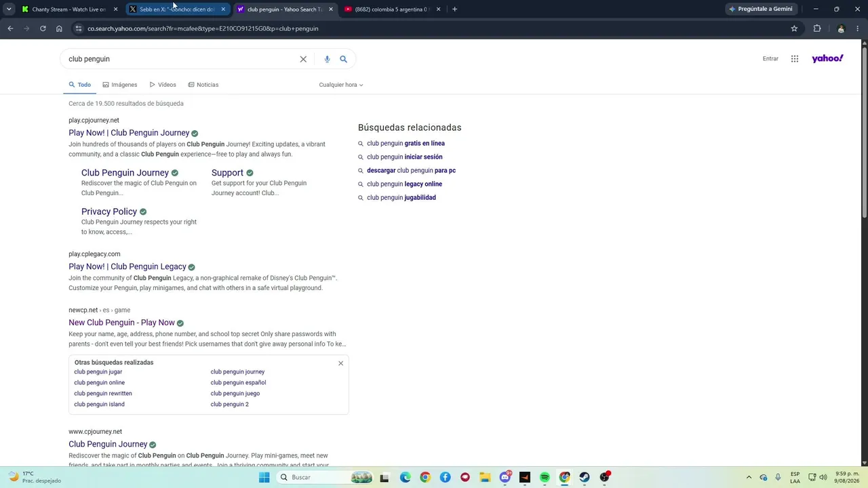Click suggestion club penguin 2
Viewport: 868px width, 488px height.
coord(229,404)
